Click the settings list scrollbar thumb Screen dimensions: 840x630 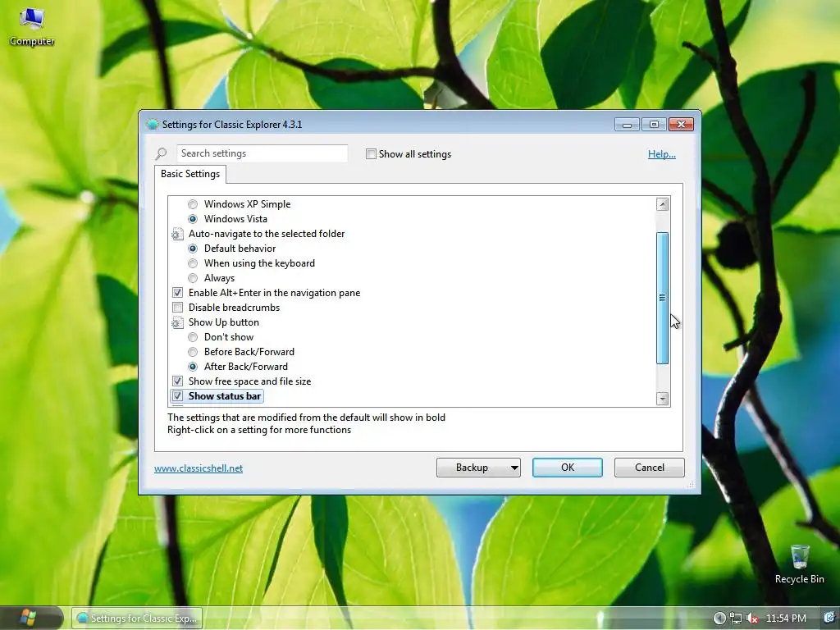663,299
